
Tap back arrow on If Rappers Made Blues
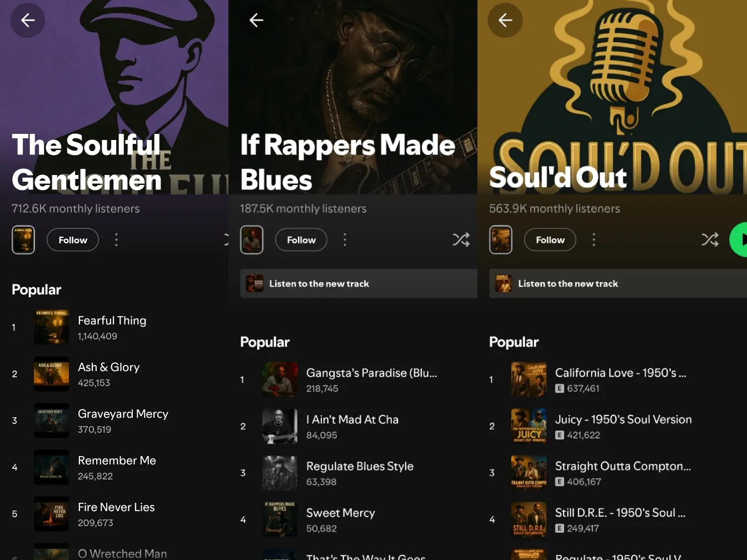click(x=256, y=21)
